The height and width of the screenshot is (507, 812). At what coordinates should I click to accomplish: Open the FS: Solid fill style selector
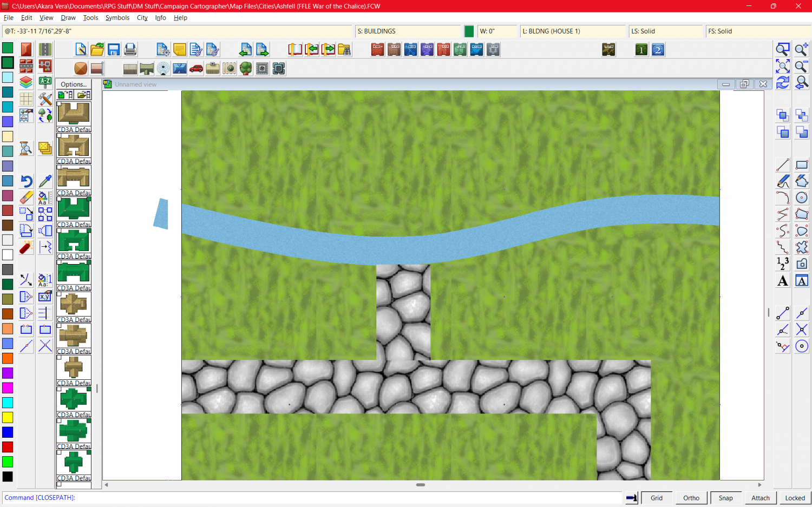pyautogui.click(x=757, y=31)
